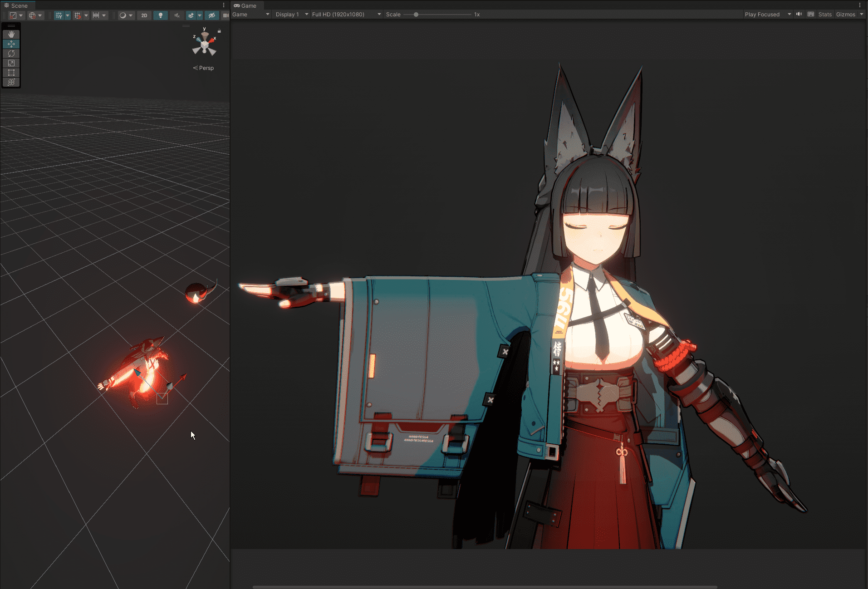Click the snap increment ruler icon
The image size is (868, 589).
click(96, 15)
